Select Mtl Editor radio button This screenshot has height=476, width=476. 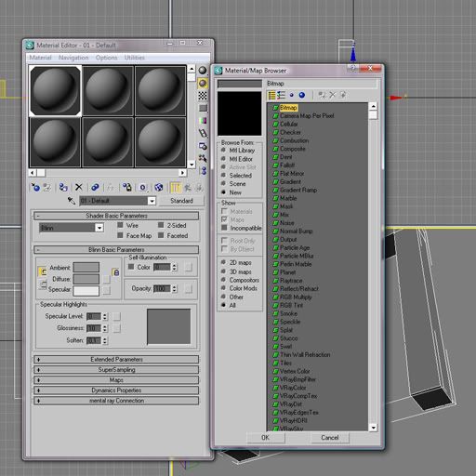coord(223,159)
